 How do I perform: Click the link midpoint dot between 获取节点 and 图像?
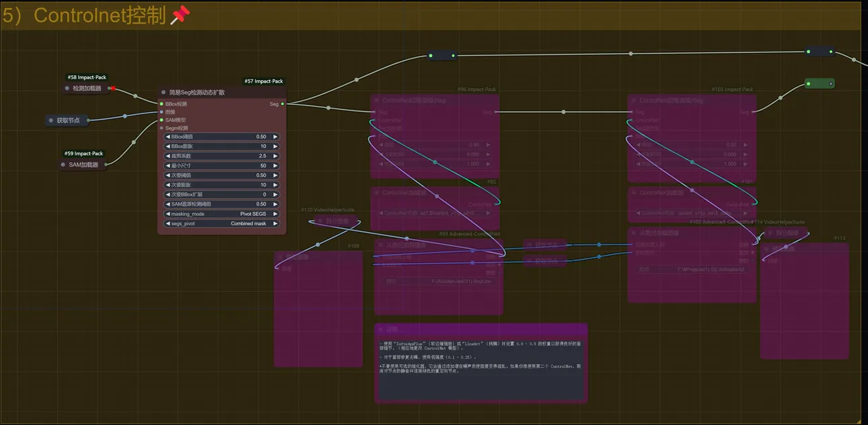(124, 116)
